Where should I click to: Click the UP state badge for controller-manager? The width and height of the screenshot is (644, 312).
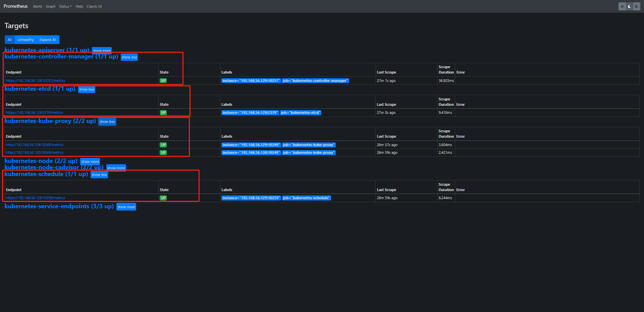163,81
